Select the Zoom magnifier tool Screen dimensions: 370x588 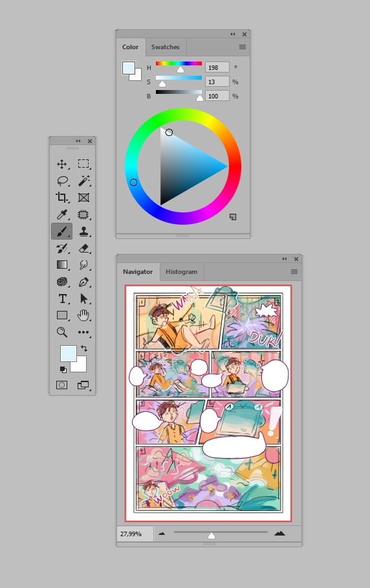click(x=62, y=332)
